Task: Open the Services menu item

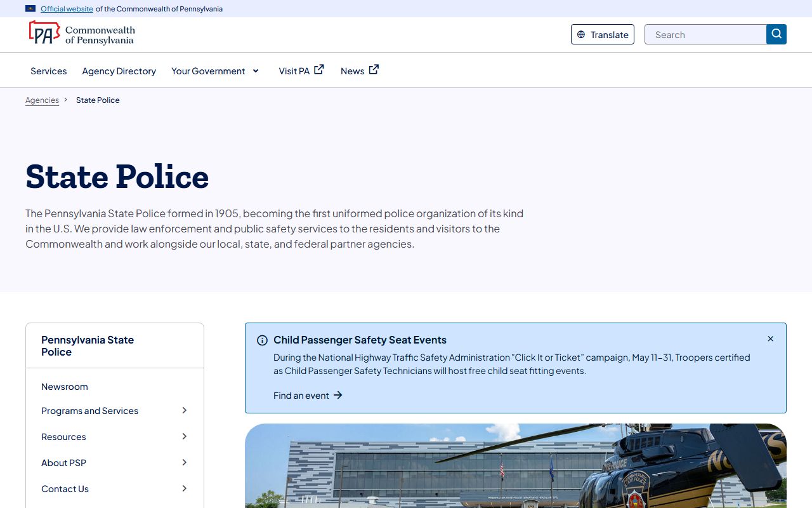Action: 49,71
